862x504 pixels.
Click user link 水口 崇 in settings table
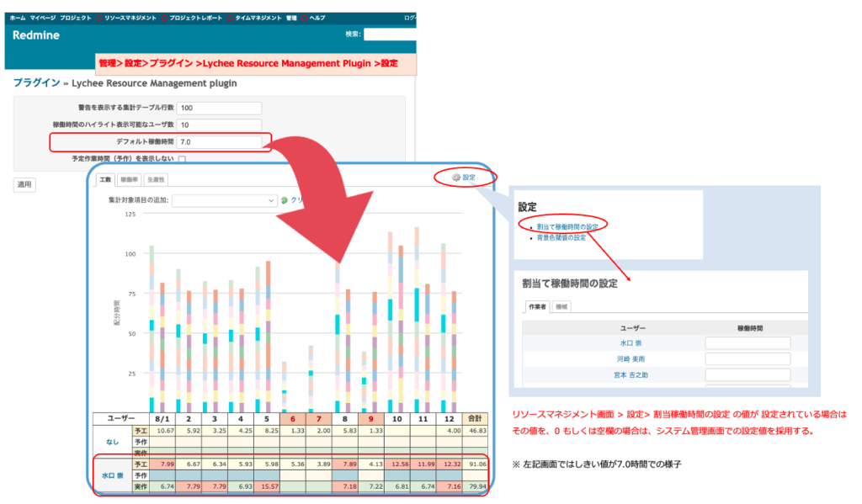click(x=631, y=343)
